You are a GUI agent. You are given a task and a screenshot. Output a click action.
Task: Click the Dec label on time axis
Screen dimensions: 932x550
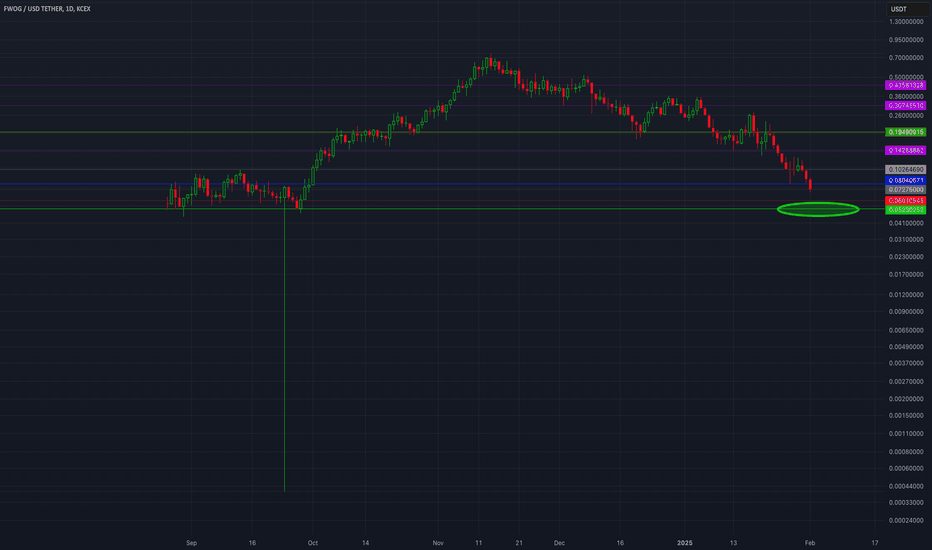[559, 543]
